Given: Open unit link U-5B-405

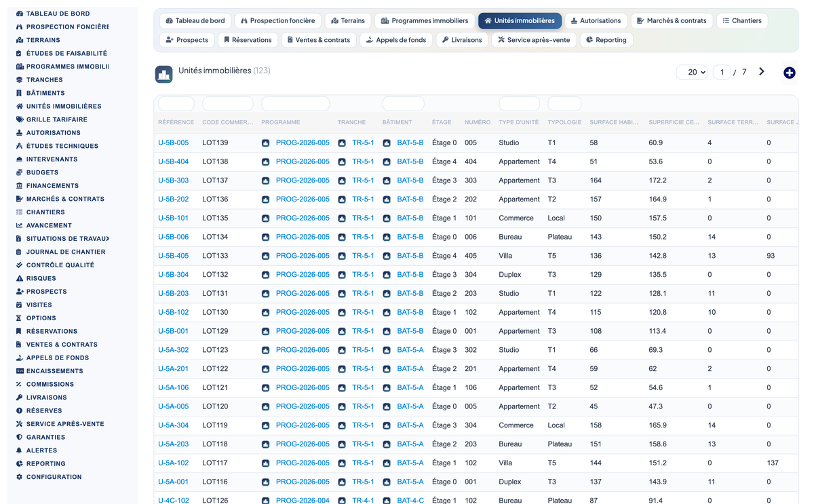Looking at the screenshot, I should (174, 256).
